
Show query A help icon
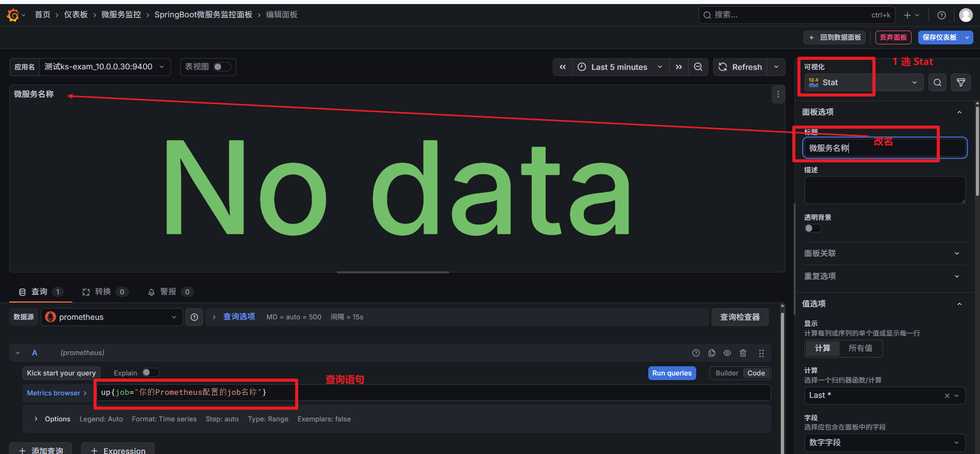696,353
